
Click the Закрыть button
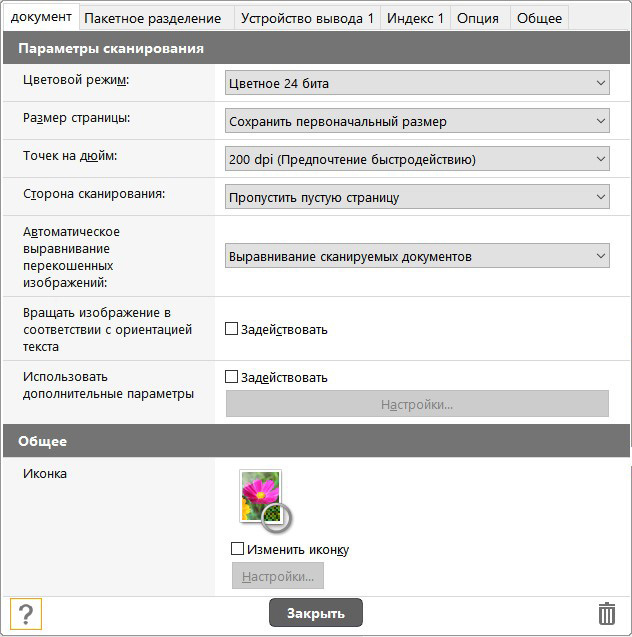316,613
